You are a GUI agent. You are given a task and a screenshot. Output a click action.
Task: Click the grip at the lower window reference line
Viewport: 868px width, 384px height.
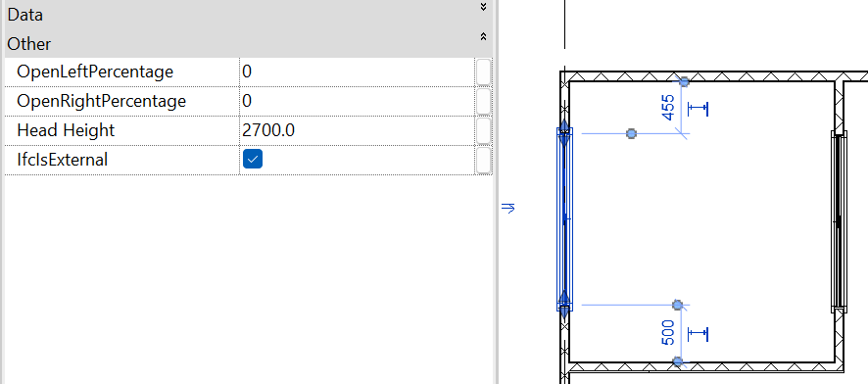pos(677,305)
